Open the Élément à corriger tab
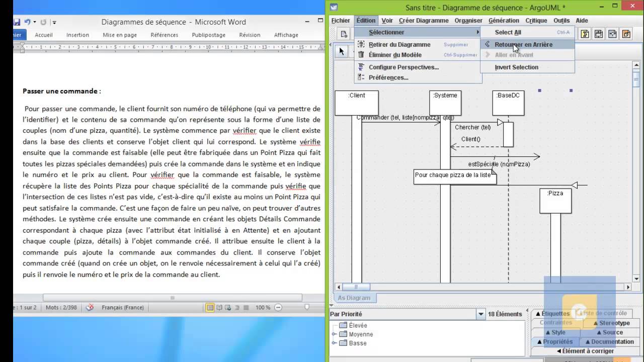 [585, 351]
